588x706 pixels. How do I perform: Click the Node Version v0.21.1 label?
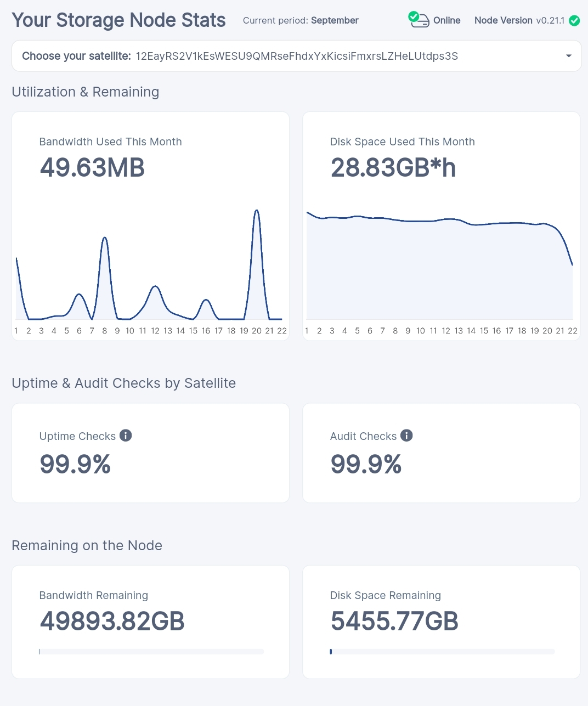(519, 21)
